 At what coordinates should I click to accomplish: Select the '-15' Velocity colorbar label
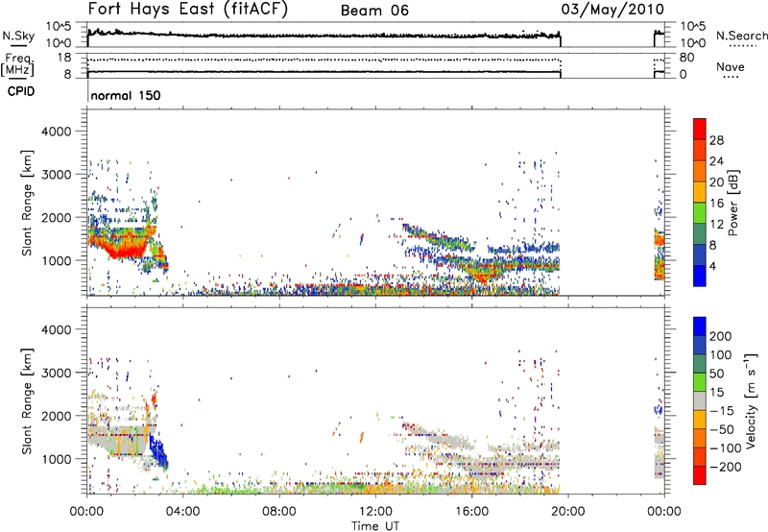tap(721, 411)
